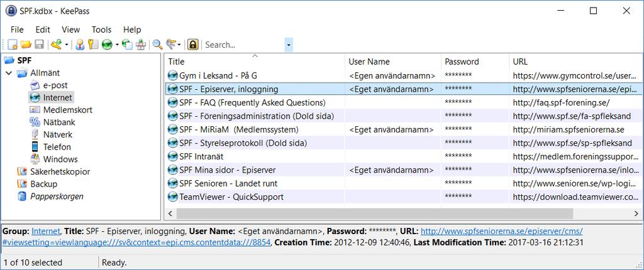Sort by User Name column header
This screenshot has width=644, height=270.
(x=393, y=62)
